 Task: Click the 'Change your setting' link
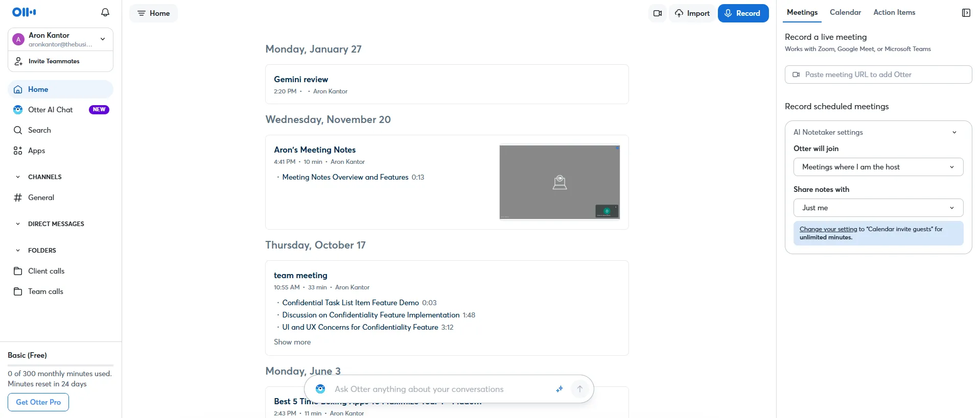tap(828, 229)
